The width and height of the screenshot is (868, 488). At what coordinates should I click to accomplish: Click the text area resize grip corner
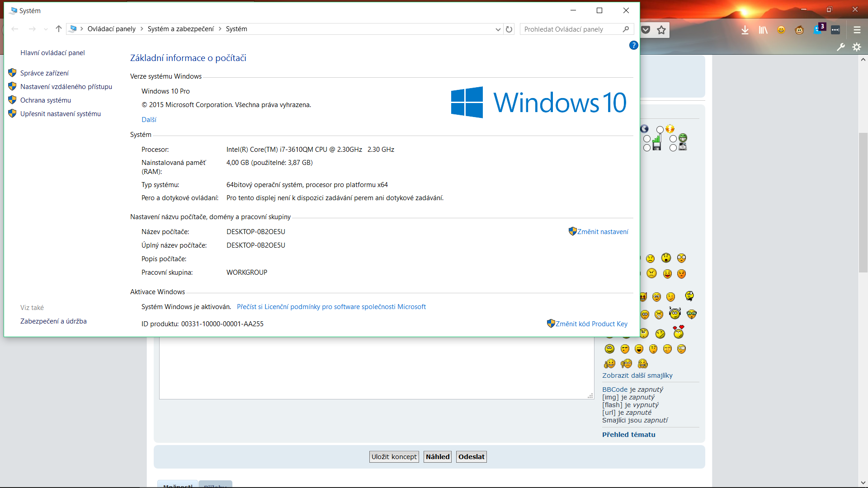point(590,396)
